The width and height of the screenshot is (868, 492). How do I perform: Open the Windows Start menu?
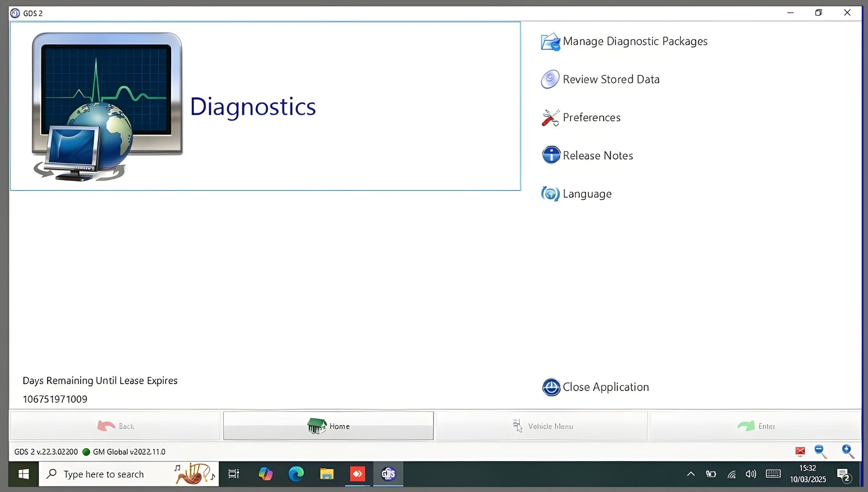(x=23, y=474)
